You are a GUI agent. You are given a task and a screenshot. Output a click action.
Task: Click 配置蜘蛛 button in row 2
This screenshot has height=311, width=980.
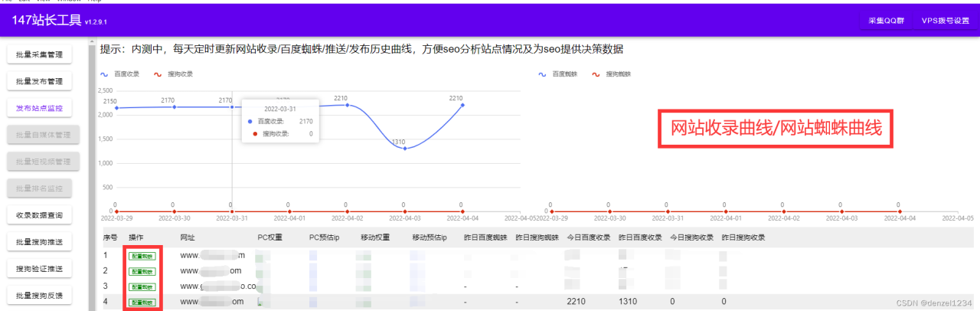pyautogui.click(x=142, y=271)
